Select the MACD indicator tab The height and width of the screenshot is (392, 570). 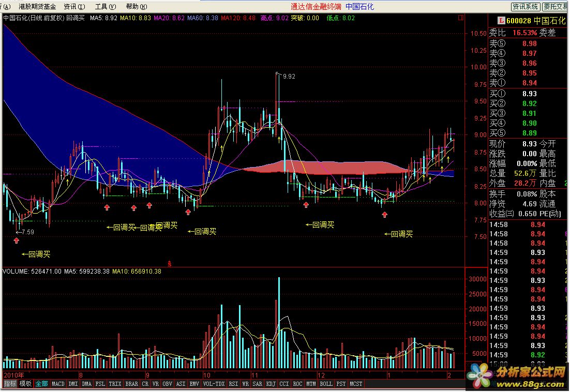pos(58,384)
